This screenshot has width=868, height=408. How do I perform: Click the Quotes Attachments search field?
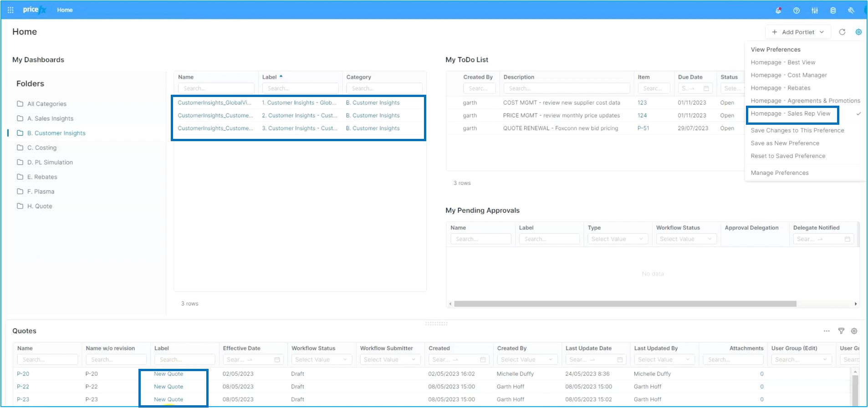pos(733,360)
